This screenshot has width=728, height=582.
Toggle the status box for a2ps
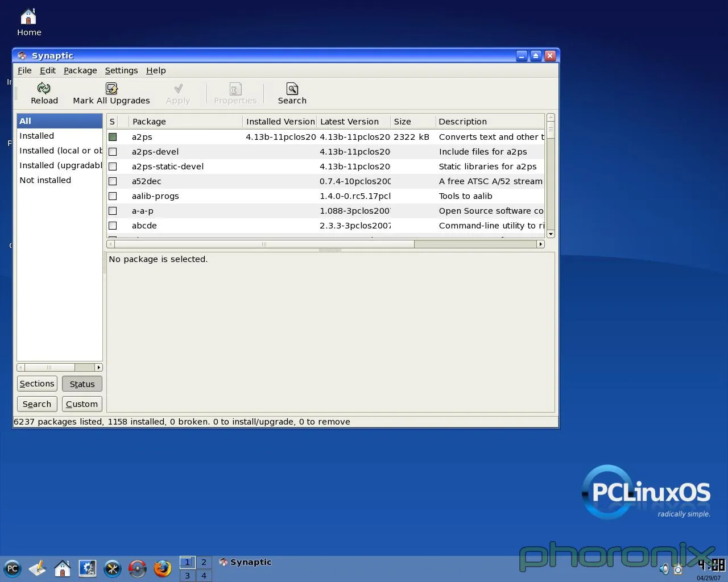click(x=113, y=137)
